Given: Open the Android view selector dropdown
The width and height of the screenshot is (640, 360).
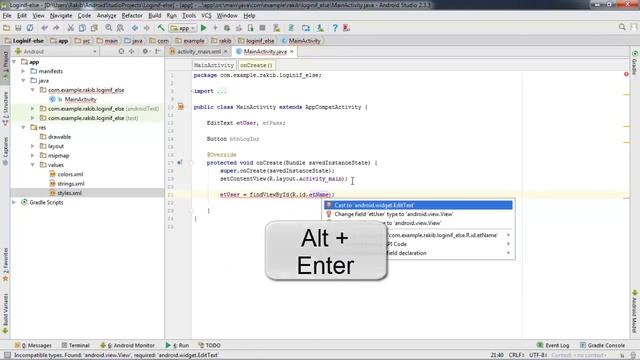Looking at the screenshot, I should 56,51.
